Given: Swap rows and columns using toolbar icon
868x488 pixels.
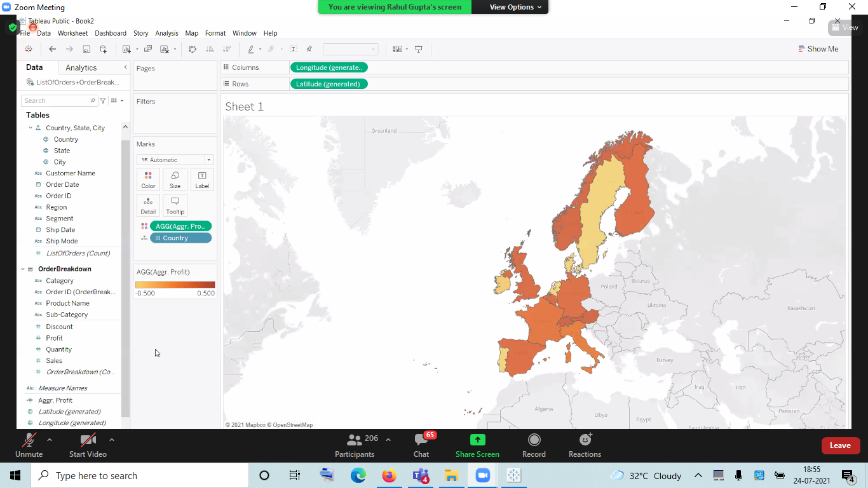Looking at the screenshot, I should (193, 50).
